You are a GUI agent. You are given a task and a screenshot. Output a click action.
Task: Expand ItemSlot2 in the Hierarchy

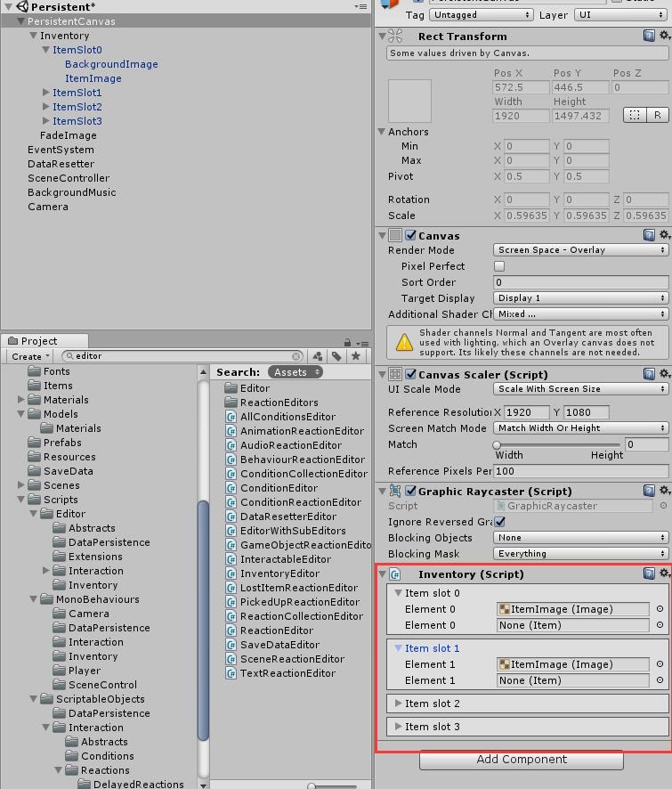click(46, 107)
